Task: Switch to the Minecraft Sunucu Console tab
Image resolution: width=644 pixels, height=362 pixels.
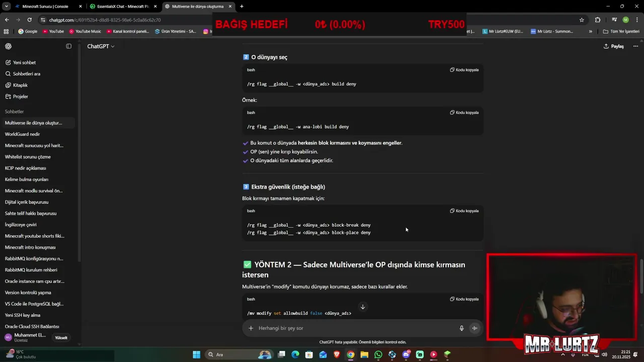Action: pyautogui.click(x=45, y=7)
